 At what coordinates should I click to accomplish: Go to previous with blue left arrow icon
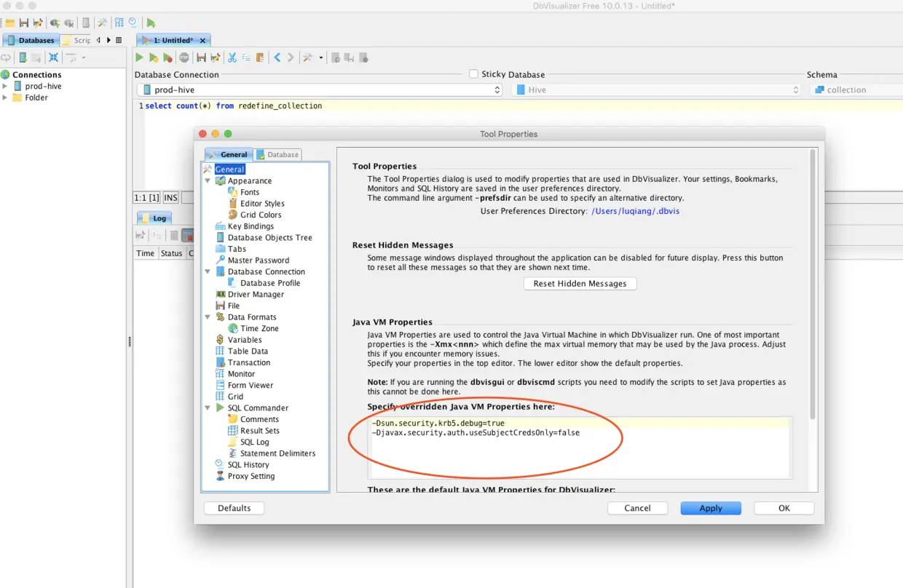pos(277,57)
